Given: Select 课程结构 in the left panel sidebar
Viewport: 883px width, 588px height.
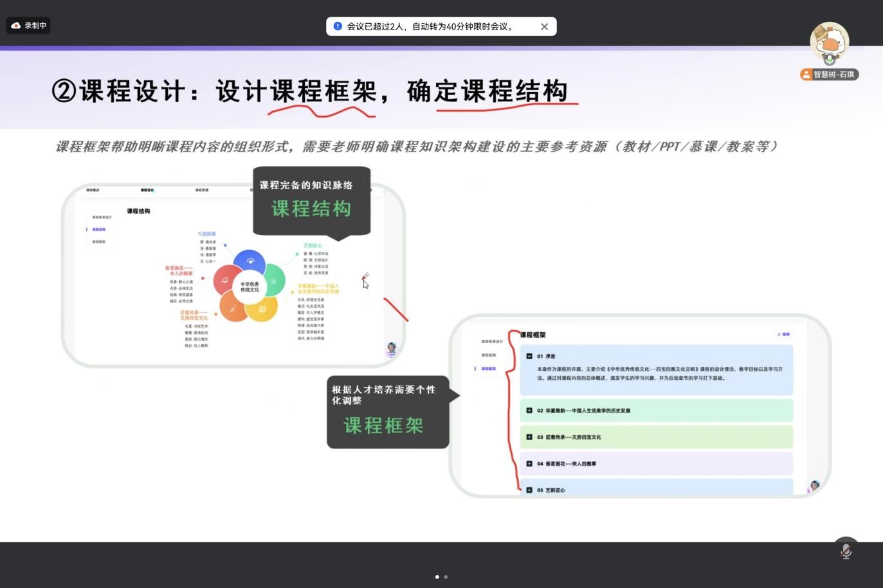Looking at the screenshot, I should [x=98, y=229].
